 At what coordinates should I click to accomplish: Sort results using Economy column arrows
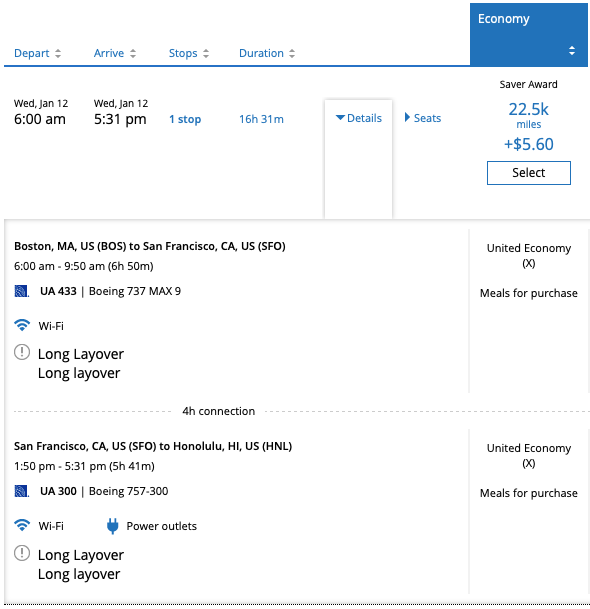click(x=572, y=50)
